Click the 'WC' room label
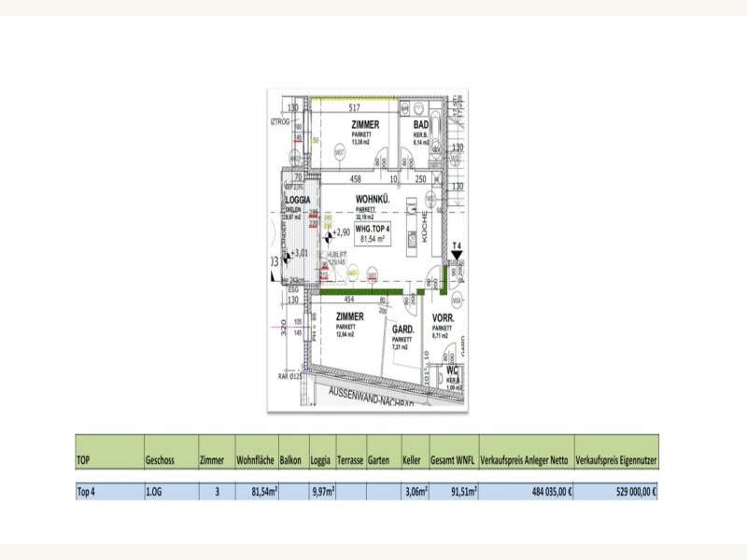This screenshot has height=560, width=747. click(x=452, y=371)
